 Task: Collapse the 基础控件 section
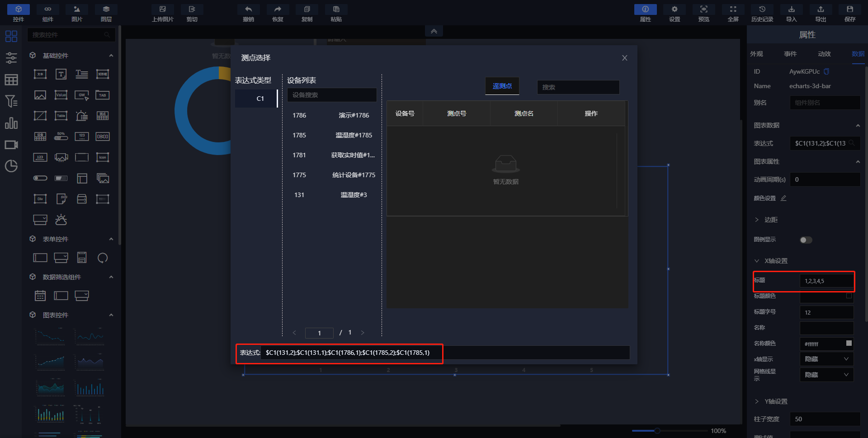(x=111, y=56)
